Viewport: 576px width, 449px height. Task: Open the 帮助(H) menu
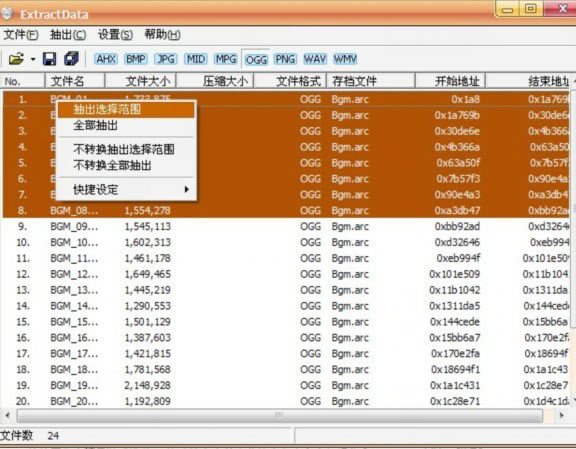pos(162,35)
